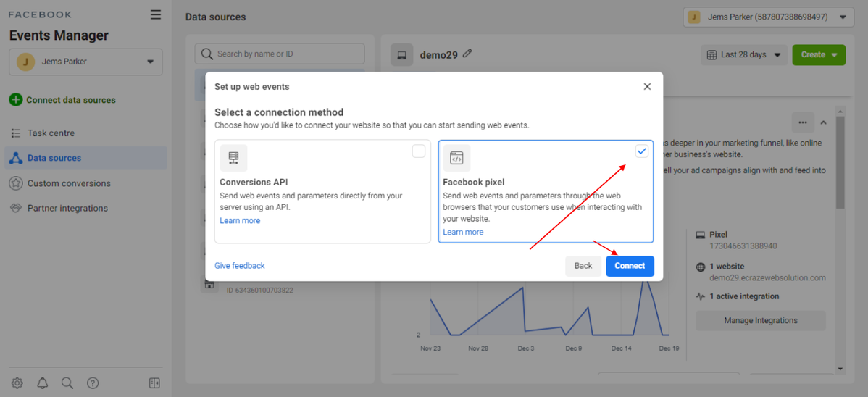Click the Pixel monitor icon in details panel
868x397 pixels.
pos(700,235)
